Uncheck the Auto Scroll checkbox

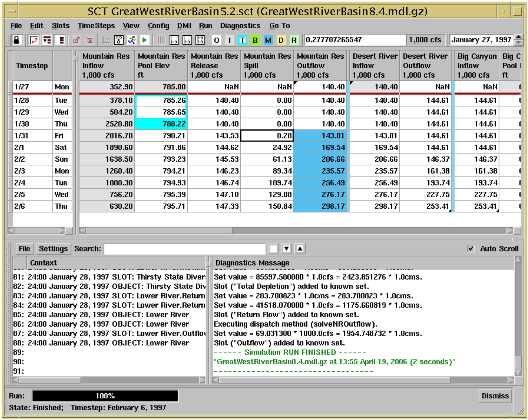click(471, 249)
